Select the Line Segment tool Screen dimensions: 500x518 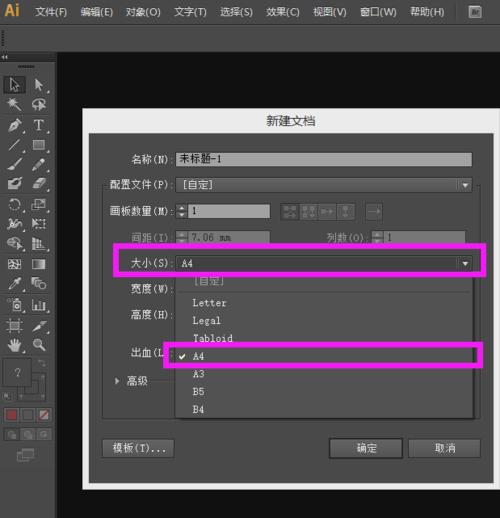[14, 145]
